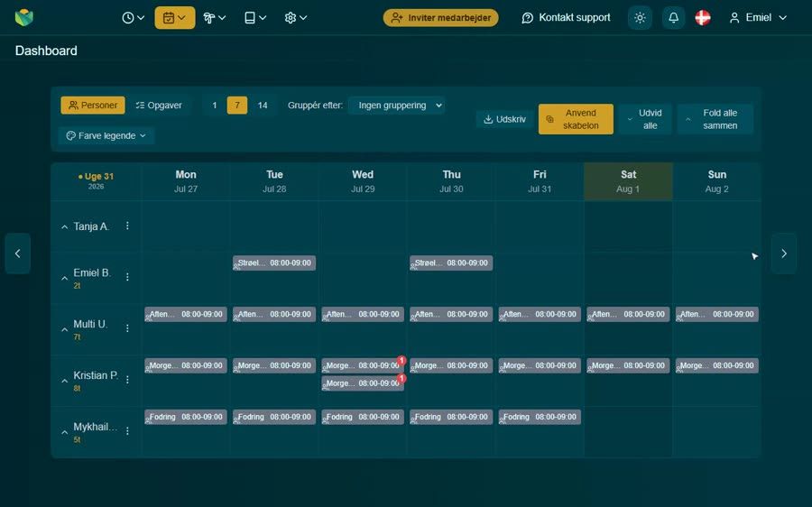
Task: Switch to Personer view
Action: click(93, 106)
